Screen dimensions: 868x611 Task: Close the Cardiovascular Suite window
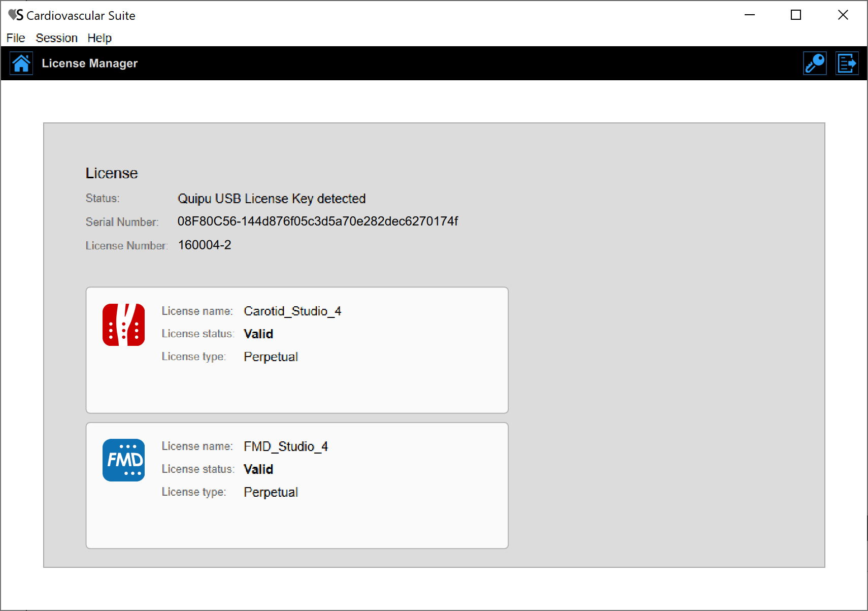click(843, 15)
